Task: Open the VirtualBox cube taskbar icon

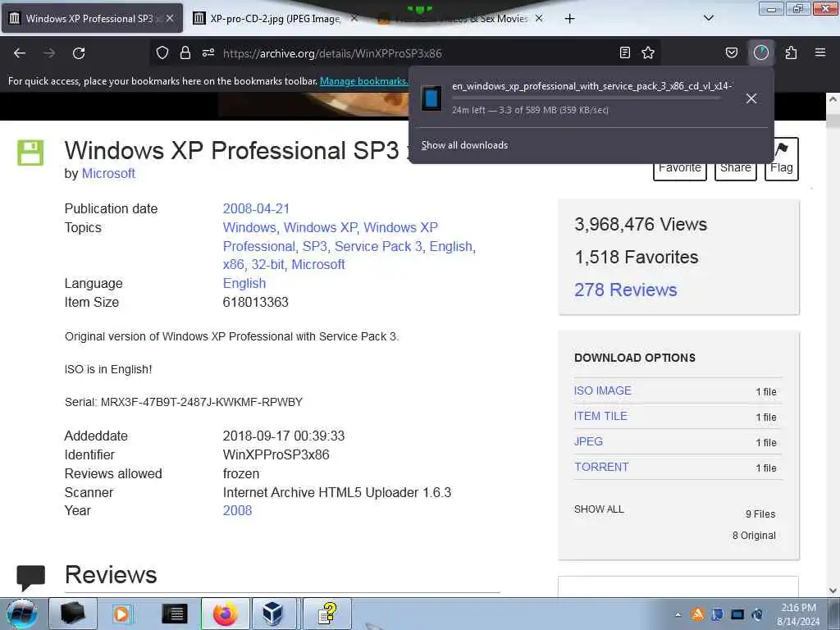Action: pos(272,614)
